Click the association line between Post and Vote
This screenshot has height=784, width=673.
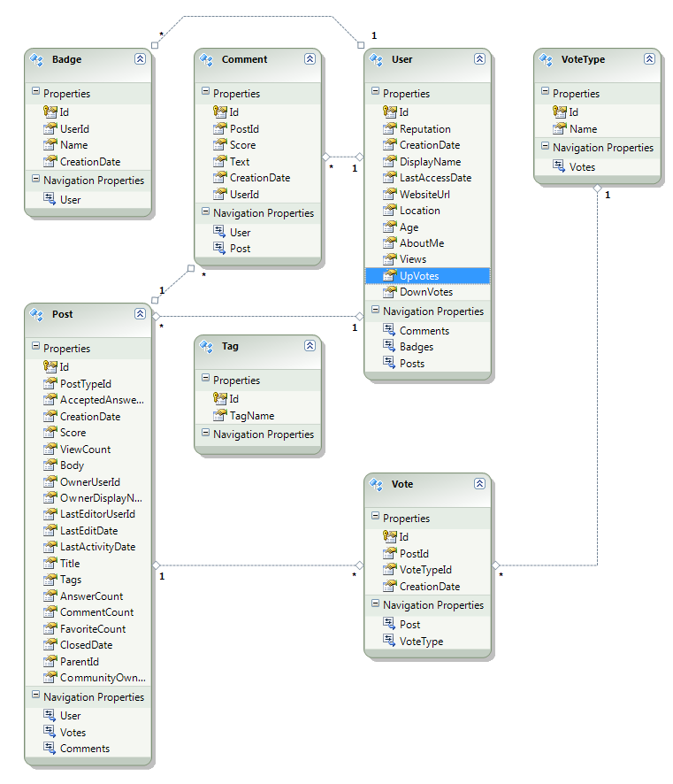pos(258,565)
